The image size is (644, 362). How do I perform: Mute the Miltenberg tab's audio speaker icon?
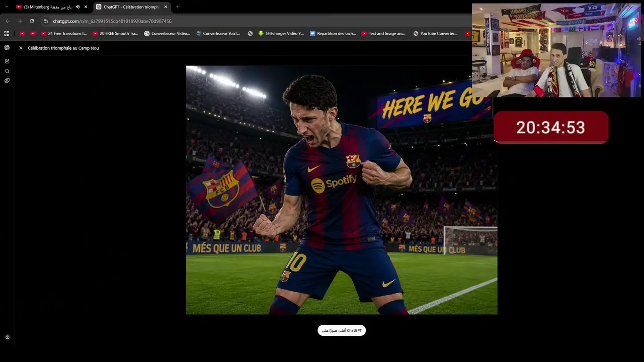tap(77, 7)
